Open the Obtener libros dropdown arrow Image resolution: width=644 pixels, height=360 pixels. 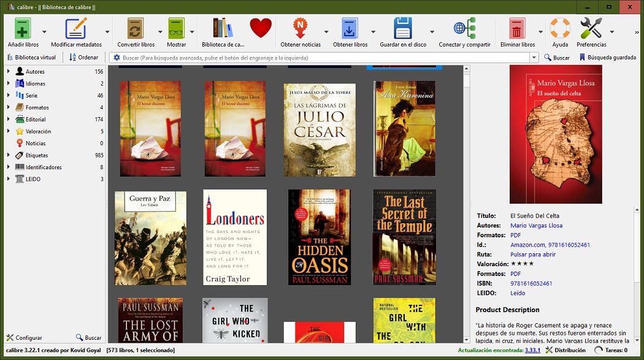pyautogui.click(x=373, y=32)
